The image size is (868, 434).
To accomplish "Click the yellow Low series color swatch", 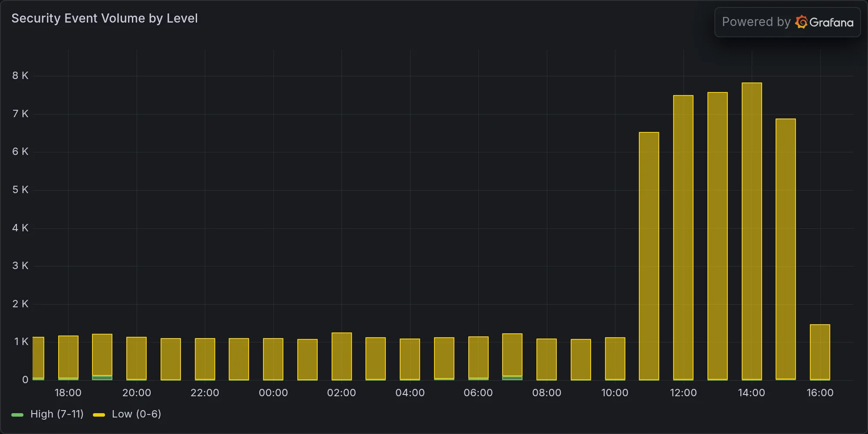I will pos(99,415).
